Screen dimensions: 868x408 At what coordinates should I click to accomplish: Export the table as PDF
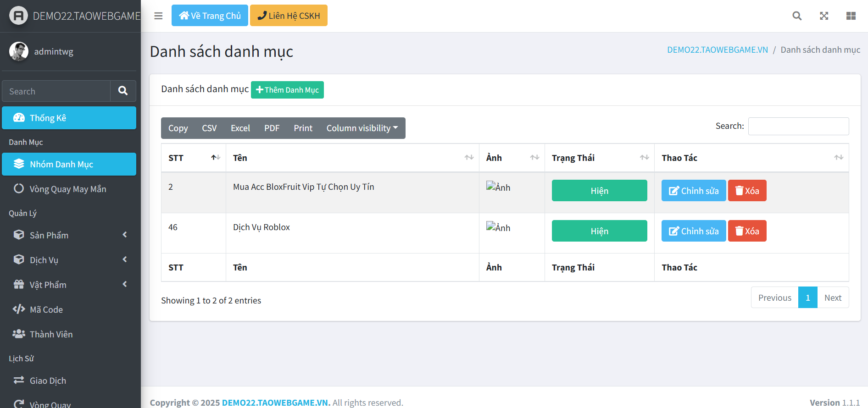pos(272,128)
